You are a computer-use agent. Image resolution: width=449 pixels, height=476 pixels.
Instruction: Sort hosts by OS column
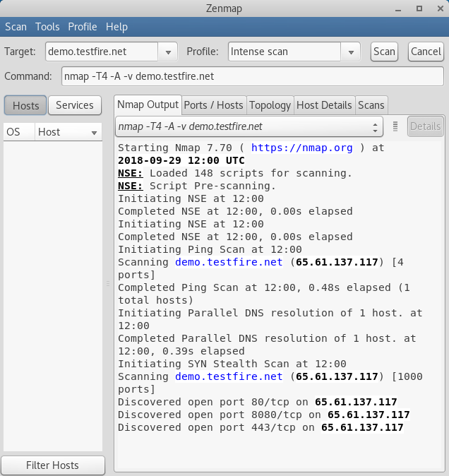[19, 132]
